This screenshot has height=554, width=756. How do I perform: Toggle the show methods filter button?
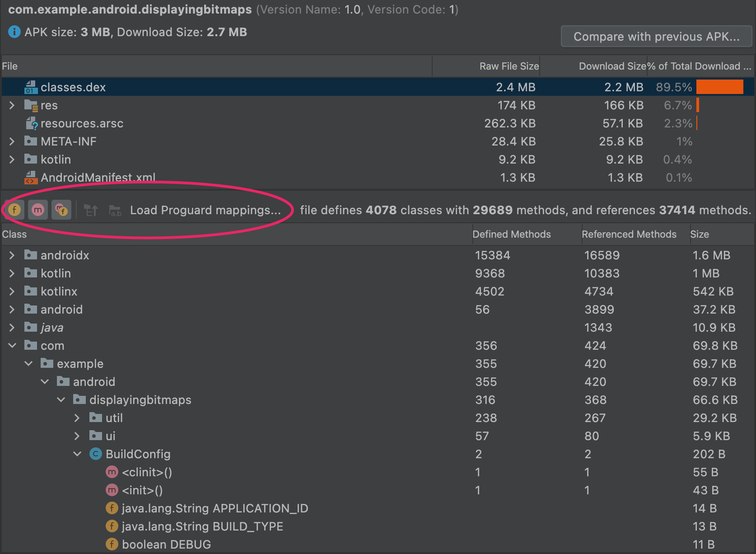(x=38, y=210)
